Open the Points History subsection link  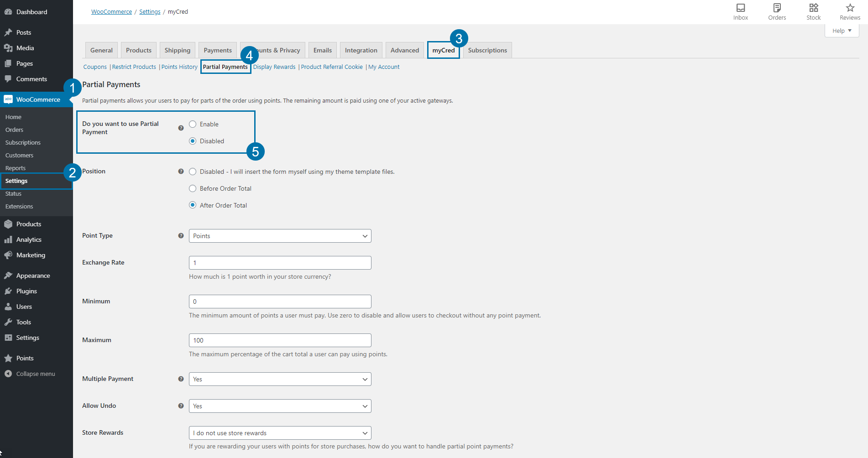179,67
